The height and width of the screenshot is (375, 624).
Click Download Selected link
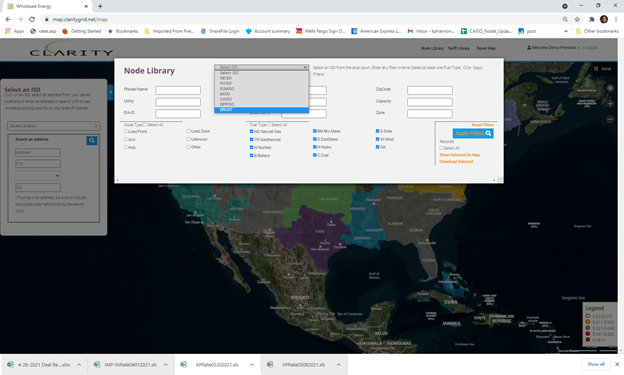pos(456,162)
